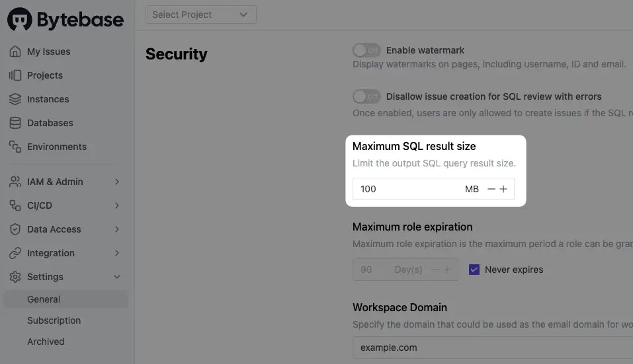Screen dimensions: 633x364
Task: Click the Data Access shield icon
Action: tap(15, 229)
